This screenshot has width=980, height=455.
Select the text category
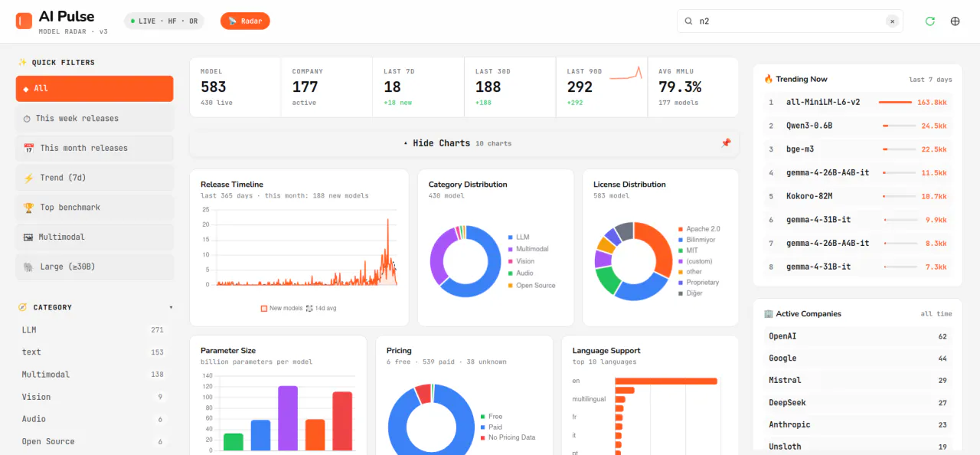pos(94,352)
